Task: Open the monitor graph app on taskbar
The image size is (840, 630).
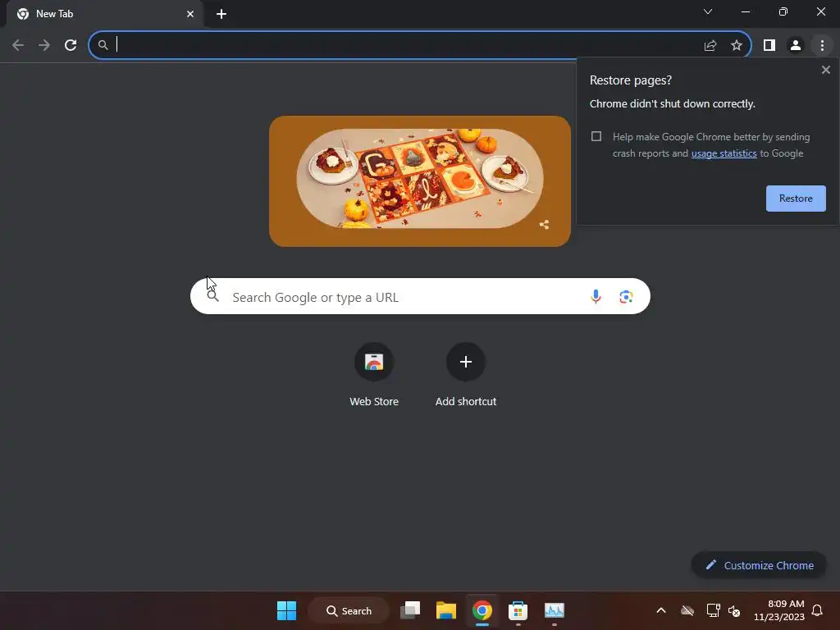Action: pyautogui.click(x=555, y=610)
